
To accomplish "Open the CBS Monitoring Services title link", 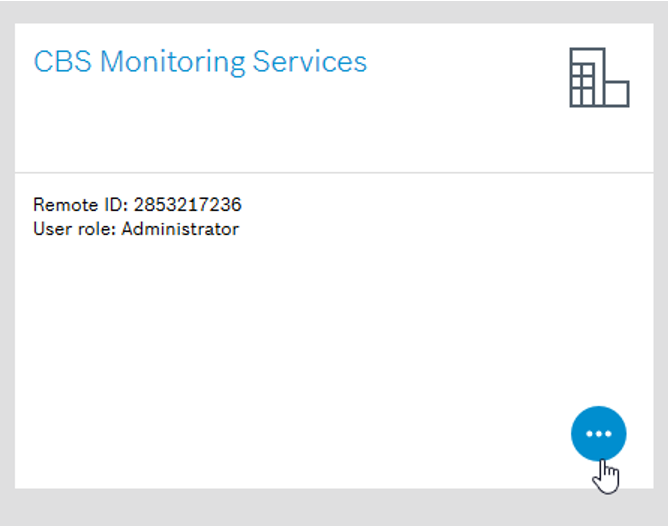I will 200,62.
